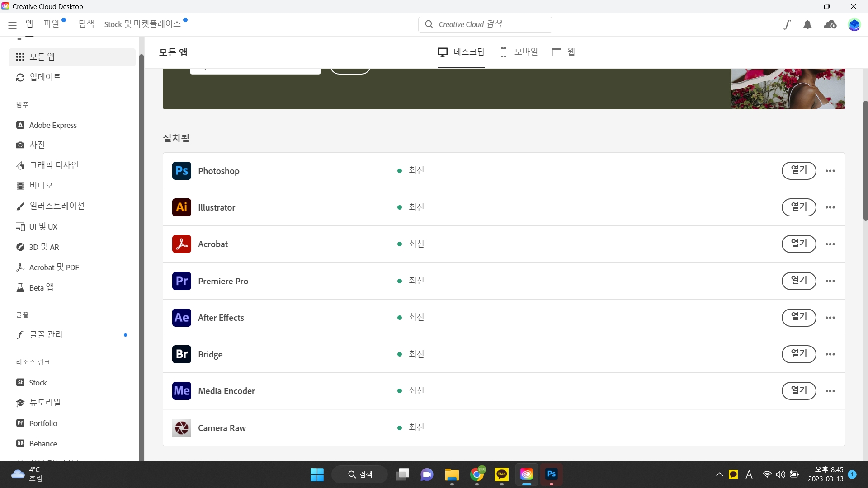This screenshot has width=868, height=488.
Task: Open 업데이트 in sidebar
Action: (72, 77)
